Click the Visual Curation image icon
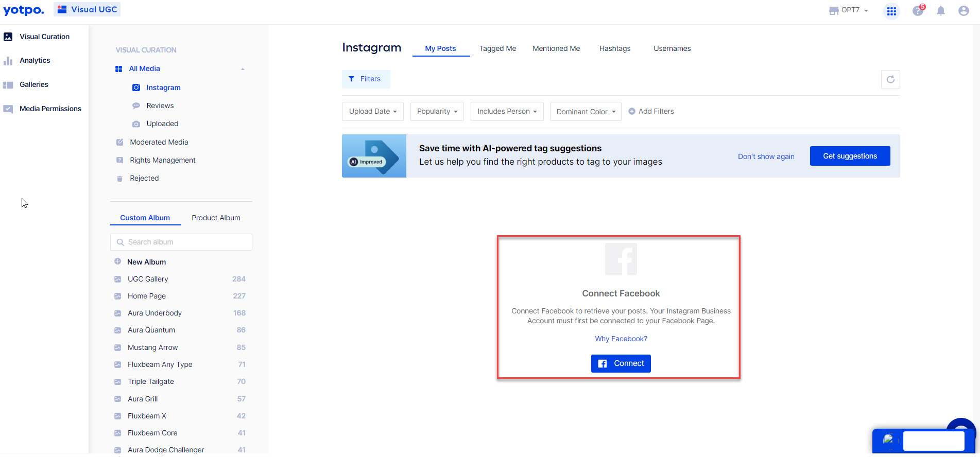Viewport: 980px width, 457px height. tap(8, 37)
